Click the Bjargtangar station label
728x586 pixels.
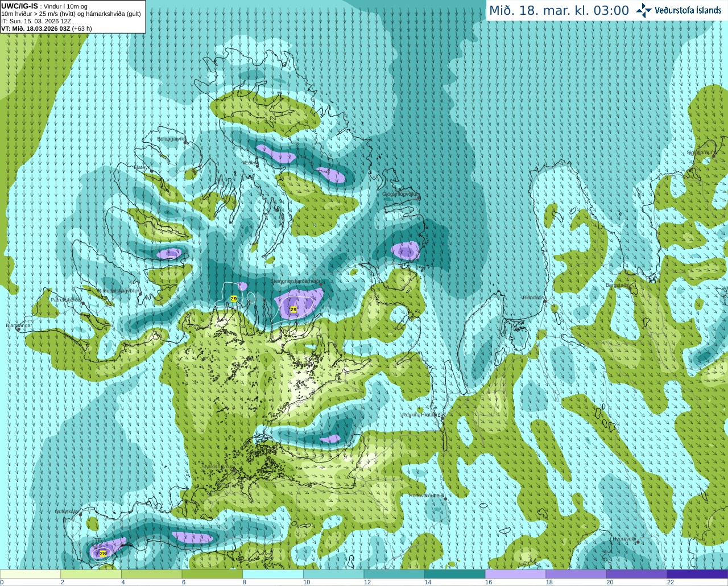pyautogui.click(x=19, y=325)
